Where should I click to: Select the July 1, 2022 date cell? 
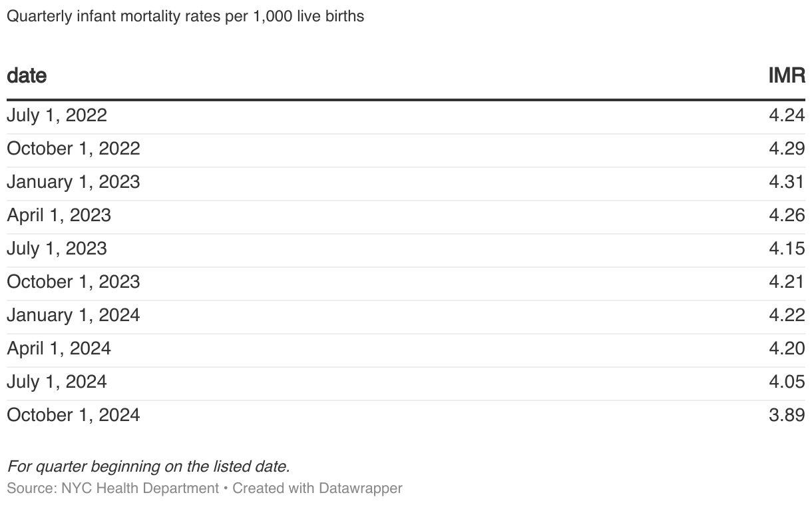(x=57, y=115)
